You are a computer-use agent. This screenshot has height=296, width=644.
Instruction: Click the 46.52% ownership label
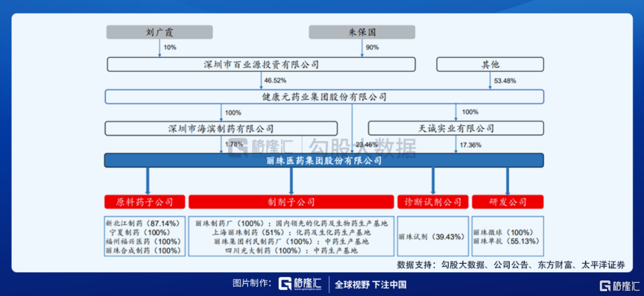[x=275, y=80]
